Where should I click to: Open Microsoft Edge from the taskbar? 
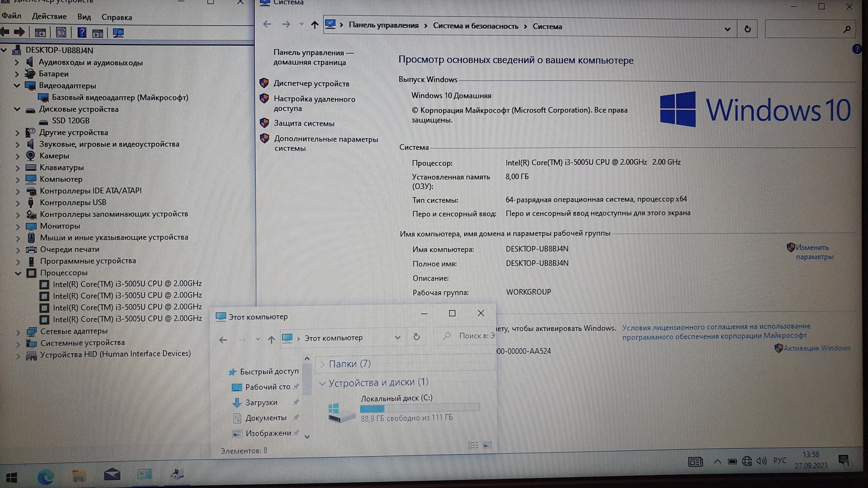45,477
